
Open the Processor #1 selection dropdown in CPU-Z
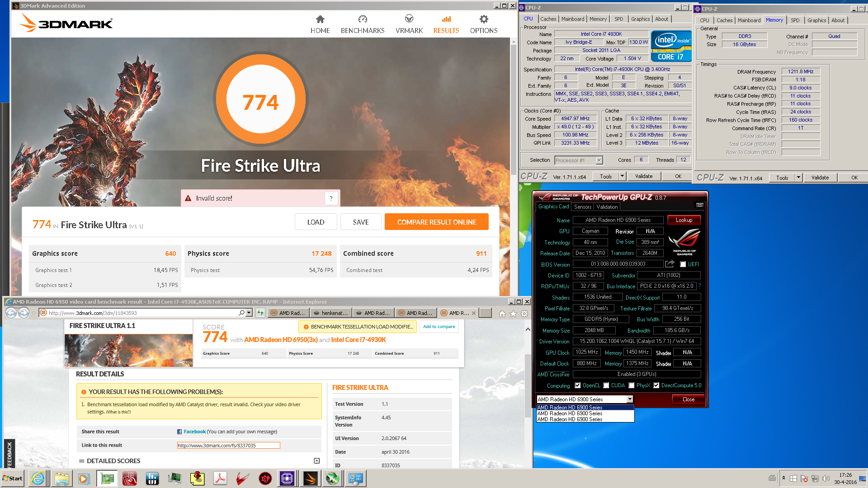(599, 160)
